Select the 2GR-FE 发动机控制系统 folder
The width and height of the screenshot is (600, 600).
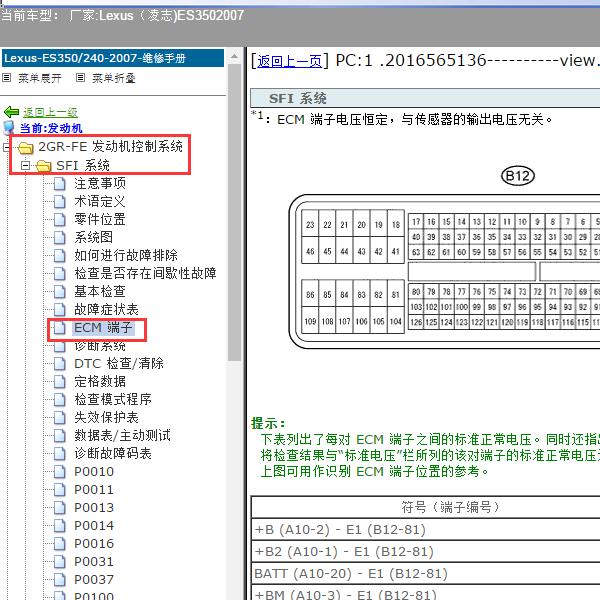click(110, 147)
